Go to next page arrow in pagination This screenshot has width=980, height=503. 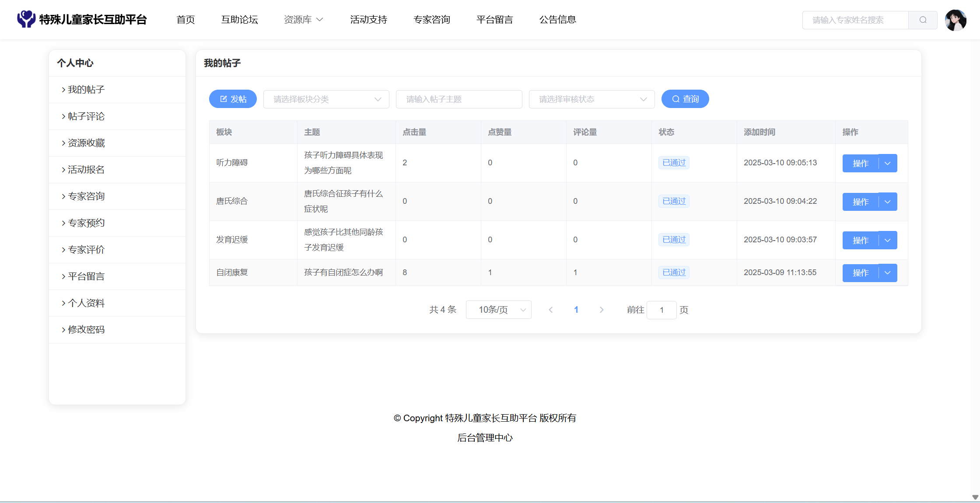click(602, 310)
